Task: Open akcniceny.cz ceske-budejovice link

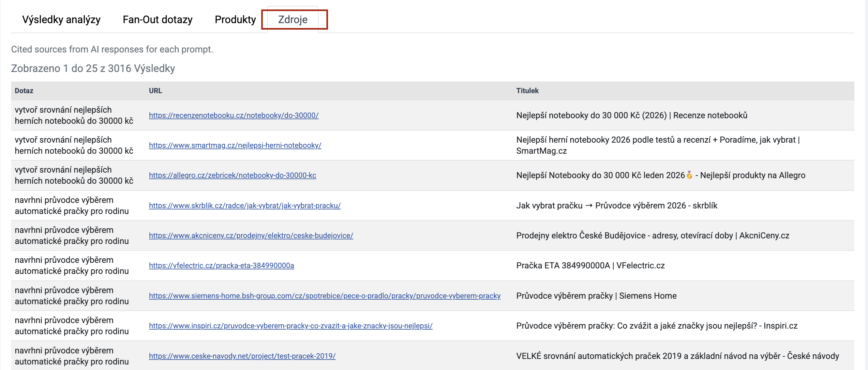Action: tap(251, 236)
